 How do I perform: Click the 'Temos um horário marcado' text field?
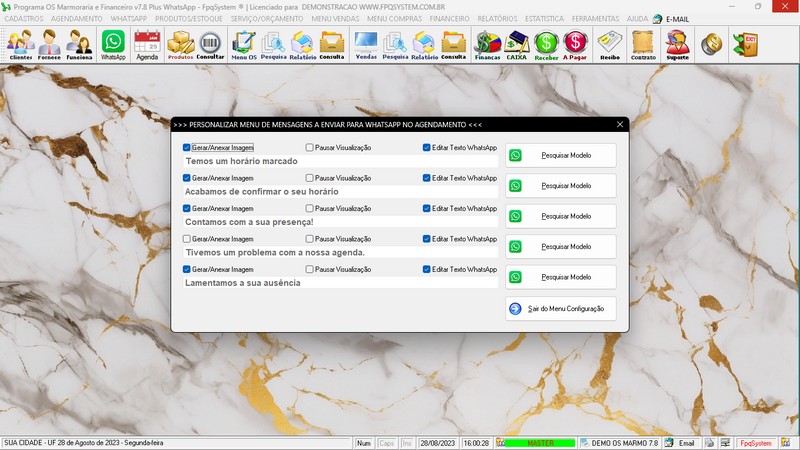[340, 161]
